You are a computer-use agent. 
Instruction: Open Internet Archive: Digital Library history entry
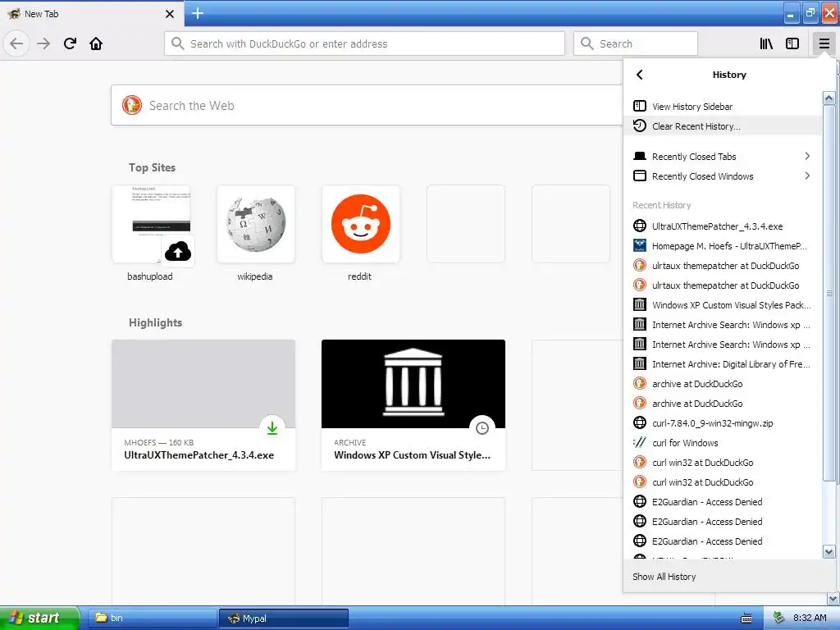tap(723, 364)
